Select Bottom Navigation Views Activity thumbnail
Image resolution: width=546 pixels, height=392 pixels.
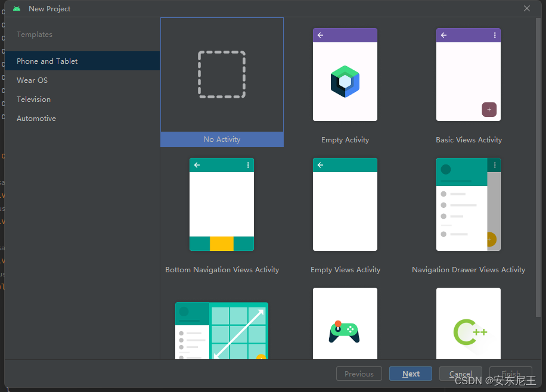222,204
